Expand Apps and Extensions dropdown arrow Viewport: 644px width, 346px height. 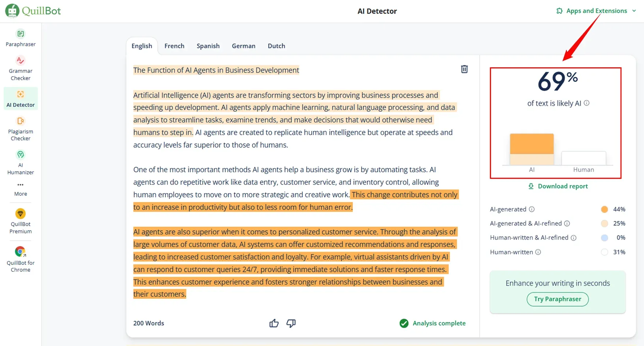[634, 11]
